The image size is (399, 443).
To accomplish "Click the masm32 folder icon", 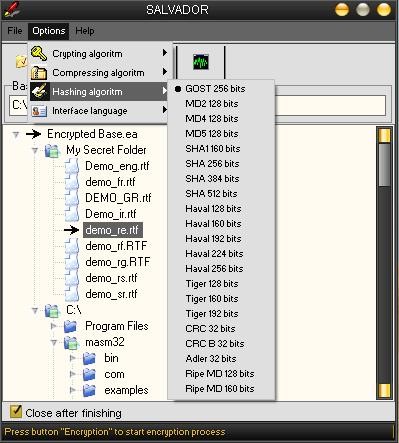I will click(71, 342).
